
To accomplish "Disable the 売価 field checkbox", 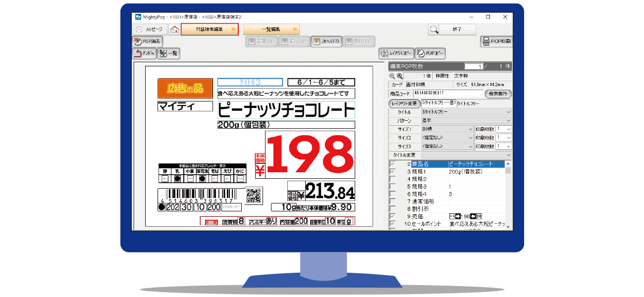I will (x=392, y=215).
